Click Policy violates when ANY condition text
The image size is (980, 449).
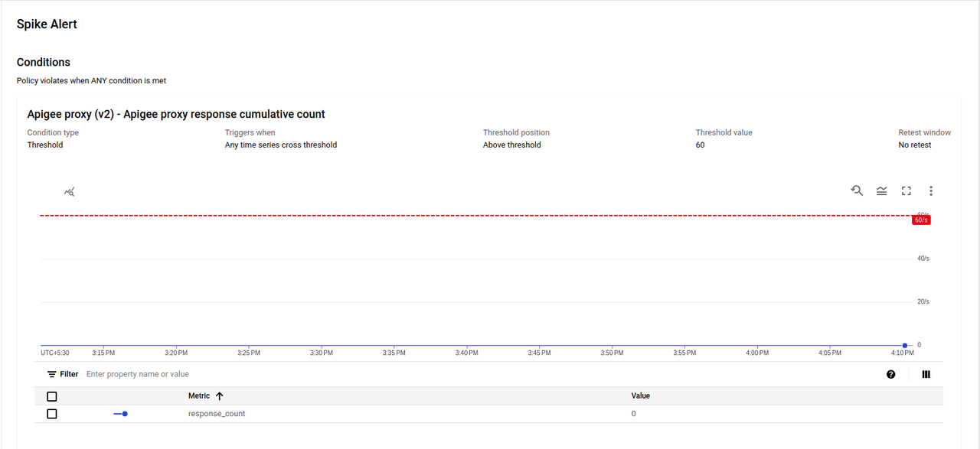(91, 80)
